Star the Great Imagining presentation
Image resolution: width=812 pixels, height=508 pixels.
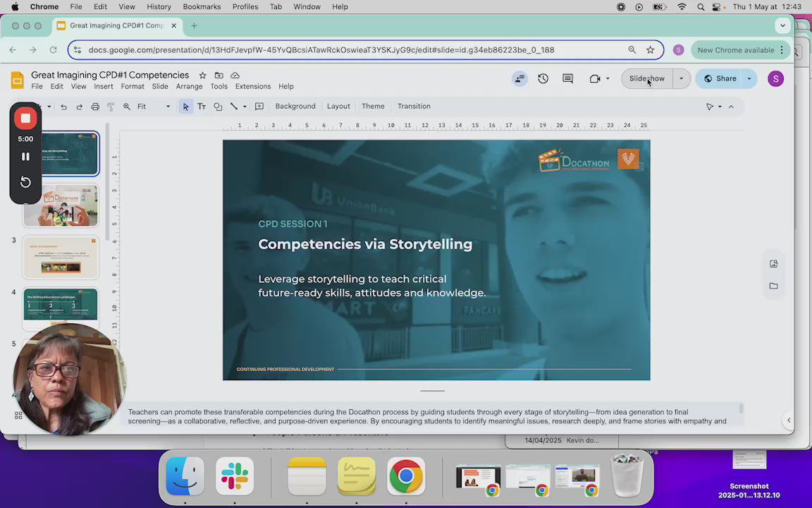pos(202,75)
